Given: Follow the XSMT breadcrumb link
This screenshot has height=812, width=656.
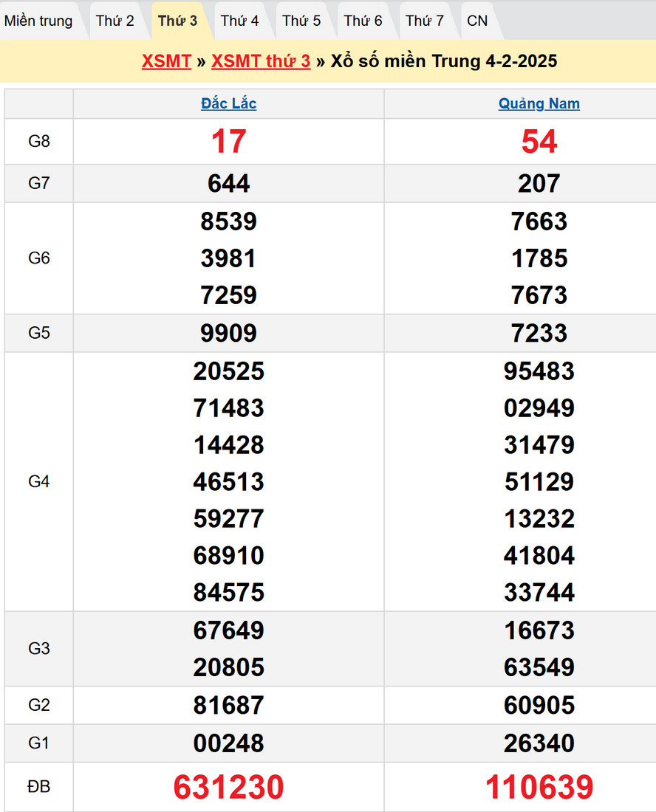Looking at the screenshot, I should pyautogui.click(x=166, y=61).
